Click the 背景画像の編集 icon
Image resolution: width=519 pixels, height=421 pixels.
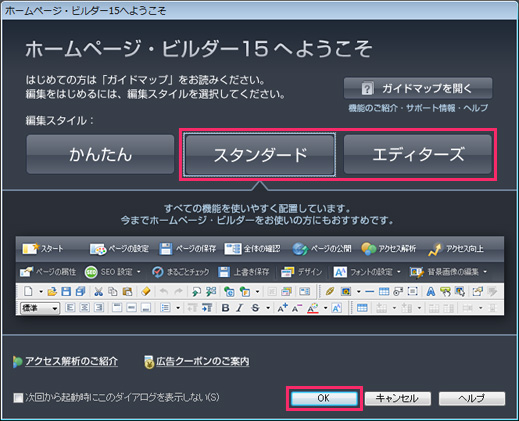pos(417,272)
